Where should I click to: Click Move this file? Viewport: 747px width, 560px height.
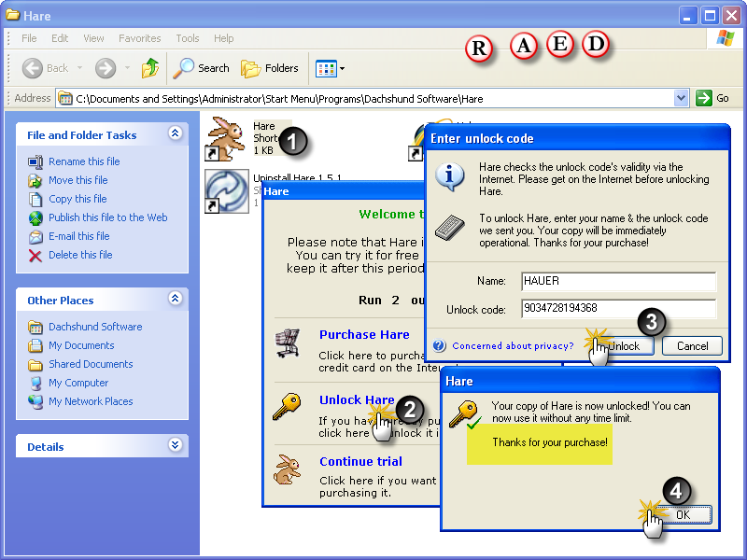pyautogui.click(x=78, y=180)
